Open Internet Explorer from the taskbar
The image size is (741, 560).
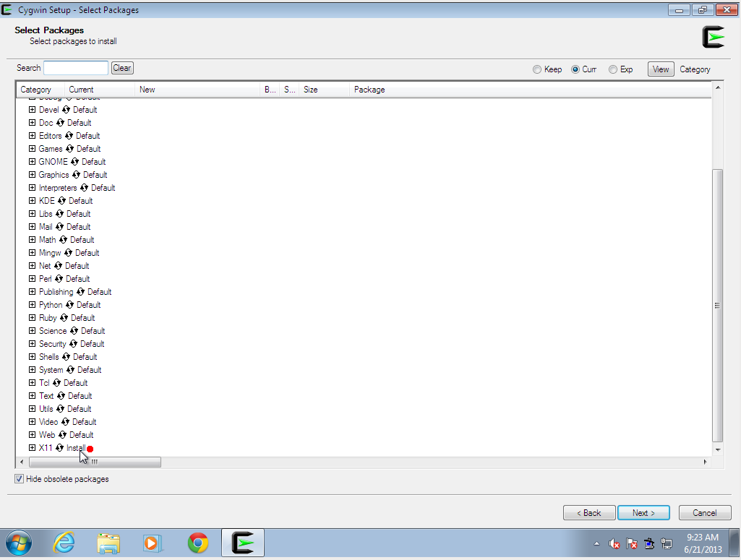(x=64, y=543)
